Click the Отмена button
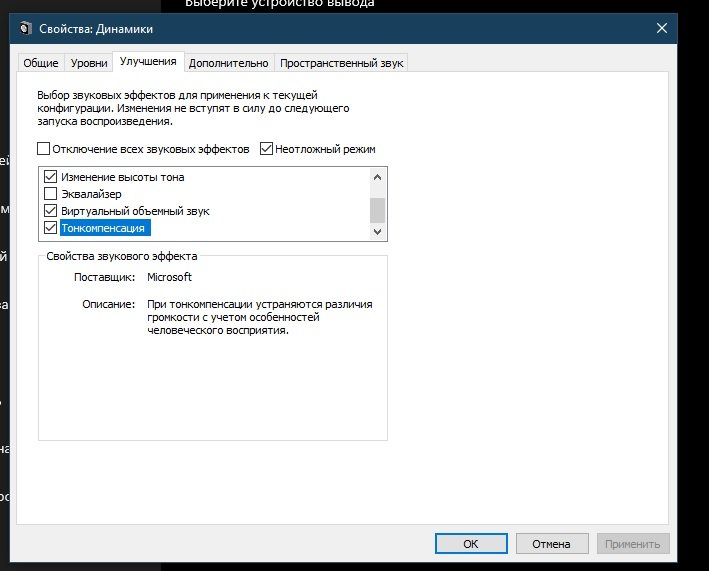The height and width of the screenshot is (571, 709). (x=551, y=544)
